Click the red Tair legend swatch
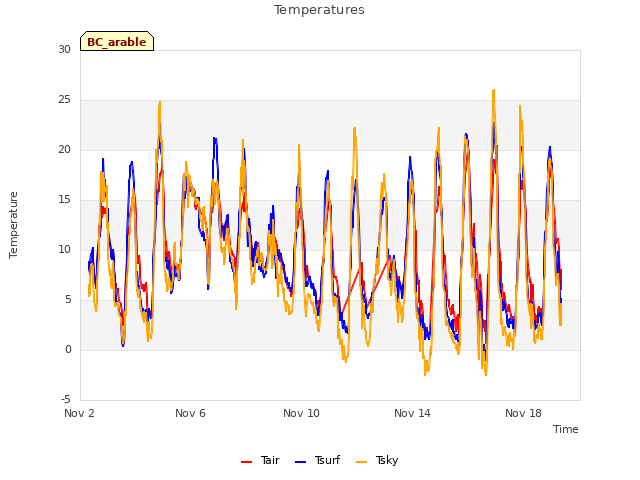 [x=246, y=462]
